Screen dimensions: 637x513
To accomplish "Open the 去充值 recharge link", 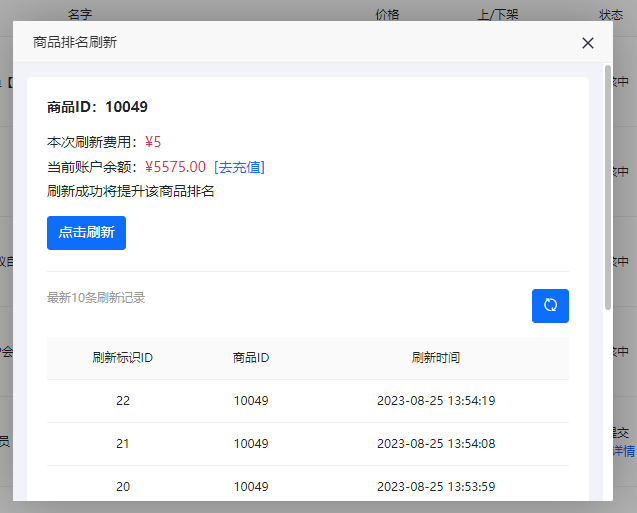I will pyautogui.click(x=239, y=167).
